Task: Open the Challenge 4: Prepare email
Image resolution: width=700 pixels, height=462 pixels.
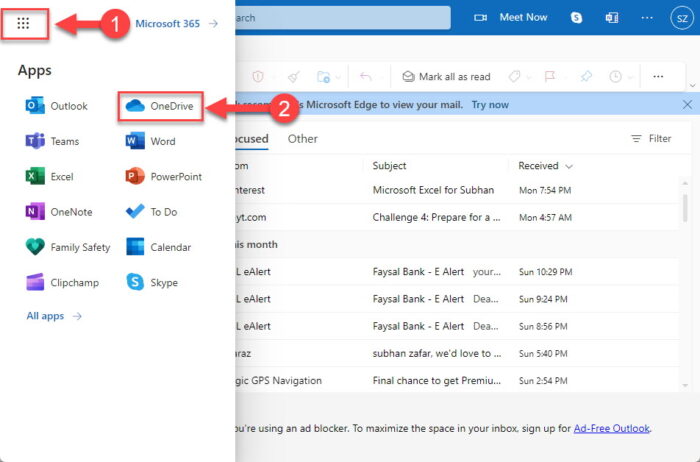Action: pos(457,217)
